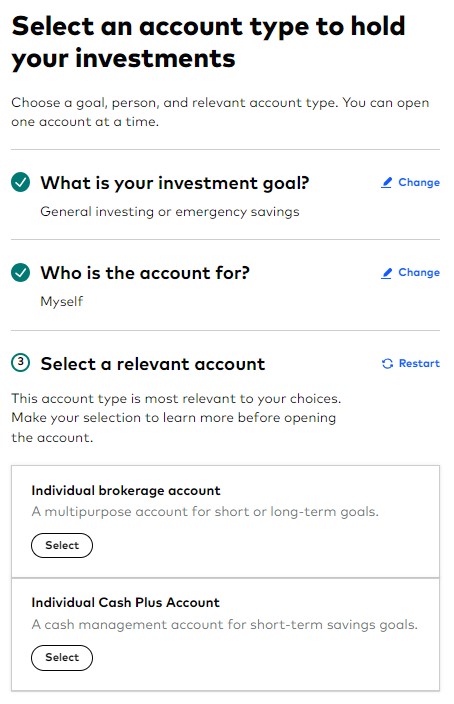Click the circular arrows Restart icon
Image resolution: width=454 pixels, height=704 pixels.
click(x=387, y=364)
